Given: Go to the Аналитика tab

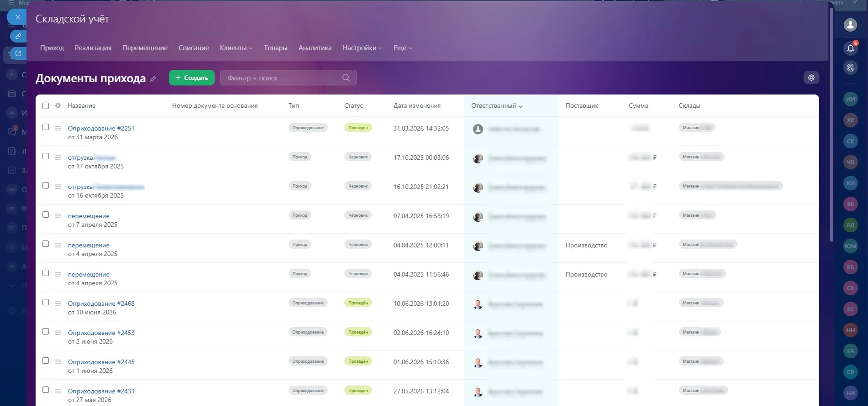Looking at the screenshot, I should tap(315, 48).
